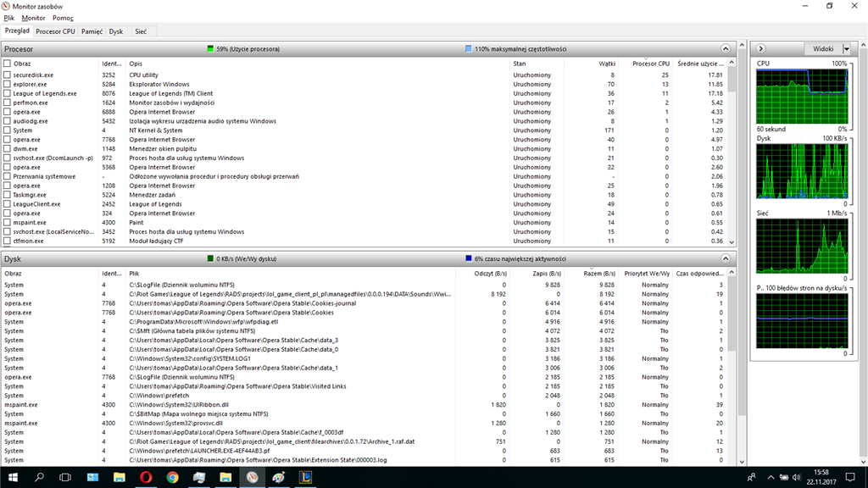Viewport: 868px width, 488px height.
Task: Open People icon in system tray
Action: (751, 477)
